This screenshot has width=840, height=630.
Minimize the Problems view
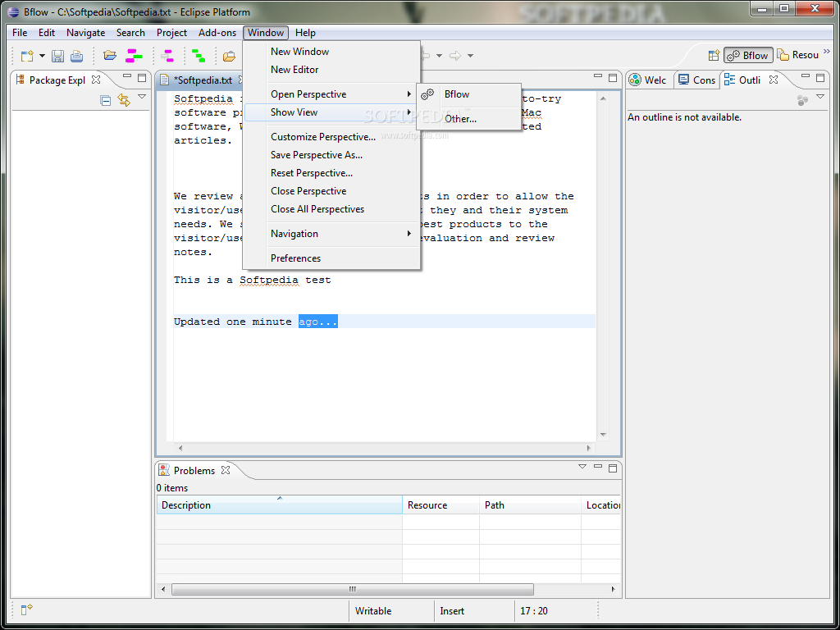click(598, 467)
